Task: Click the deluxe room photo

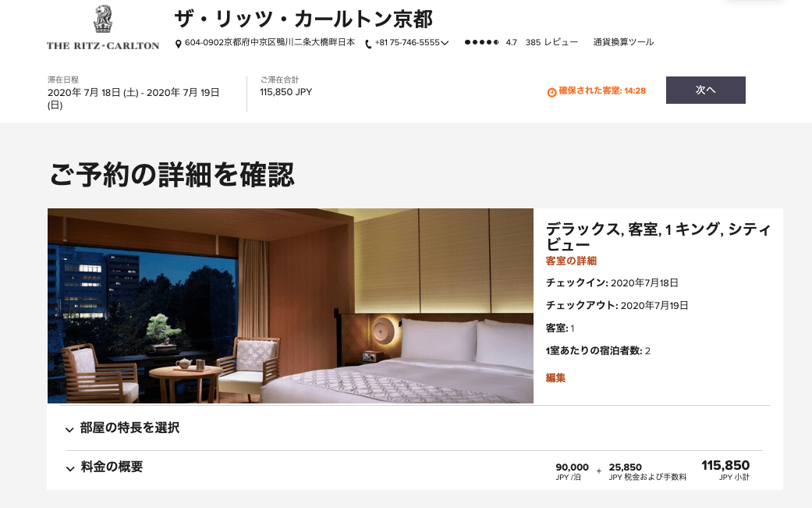Action: pos(290,306)
